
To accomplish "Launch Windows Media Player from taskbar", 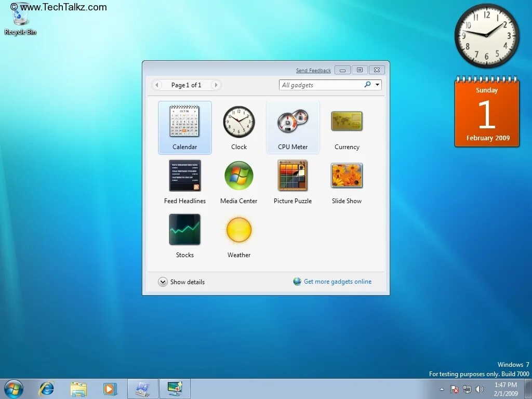I will [110, 389].
